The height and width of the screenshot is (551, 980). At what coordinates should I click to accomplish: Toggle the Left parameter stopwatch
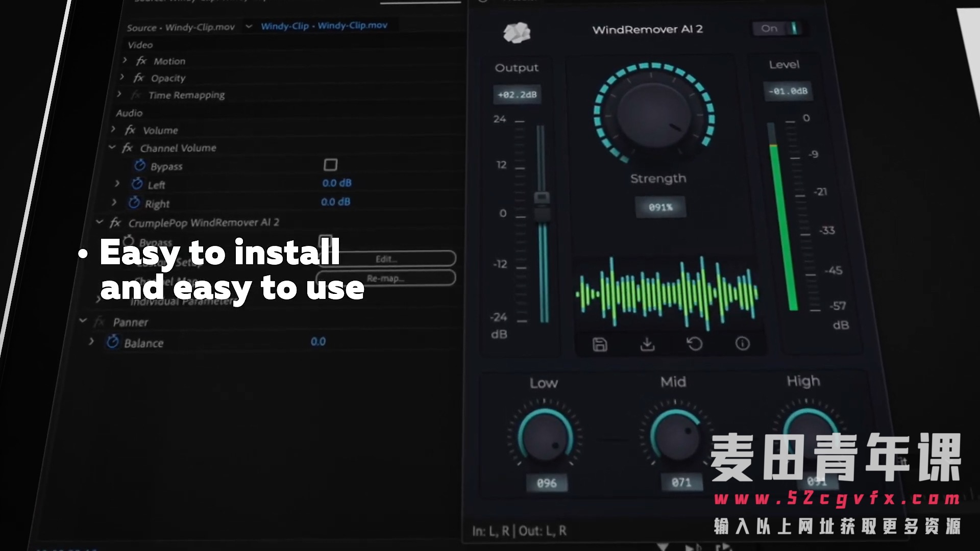point(137,184)
